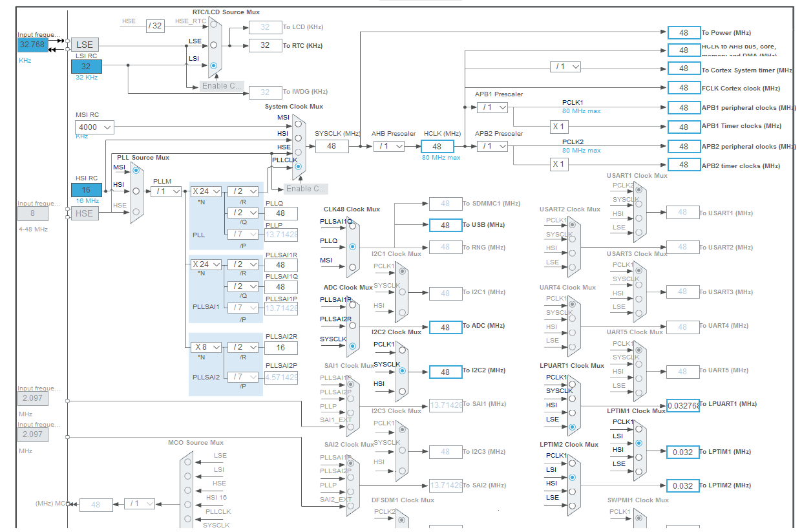Viewport: 802px width, 532px height.
Task: Change the MSI RC frequency dropdown
Action: [x=94, y=127]
